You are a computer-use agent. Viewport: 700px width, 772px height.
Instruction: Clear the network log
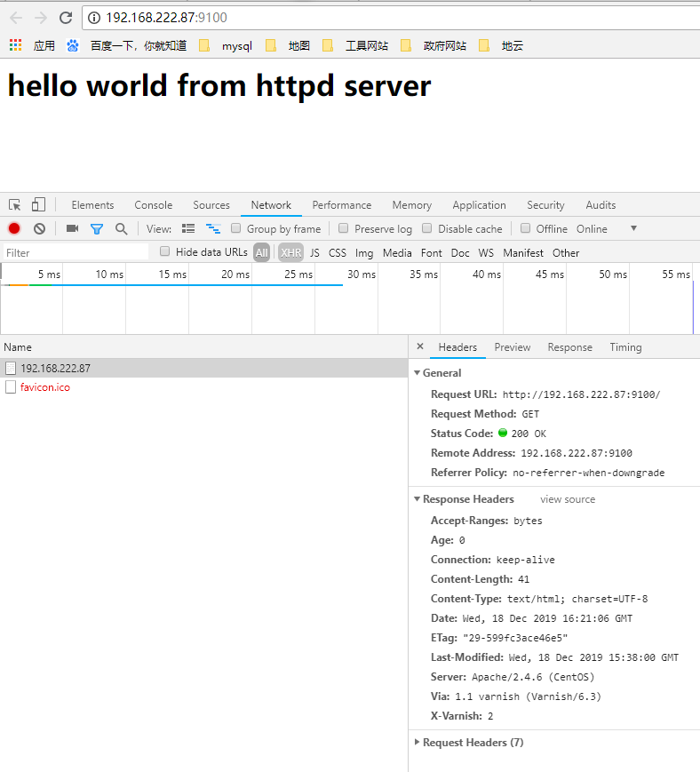pos(39,228)
